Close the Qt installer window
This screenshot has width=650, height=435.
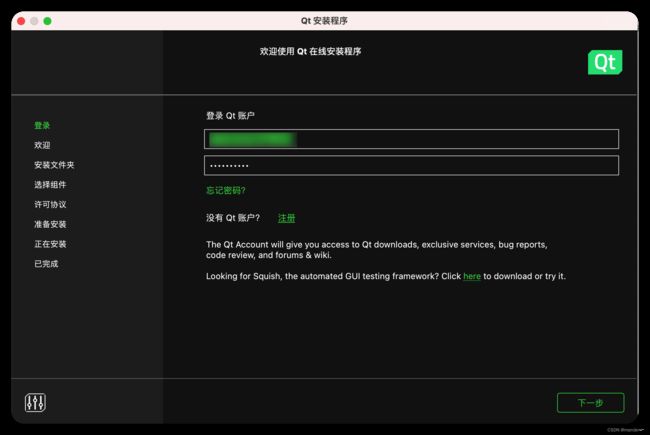click(x=21, y=21)
